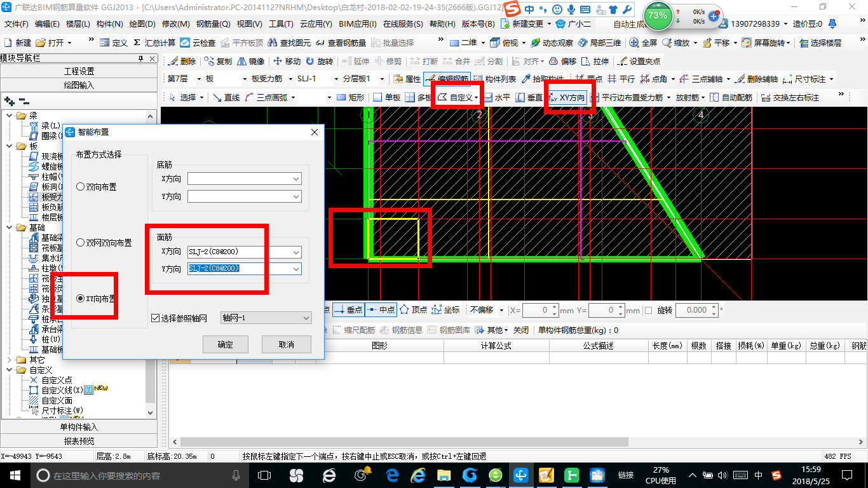Toggle 中点 snap option
Viewport: 868px width, 488px height.
coord(381,309)
